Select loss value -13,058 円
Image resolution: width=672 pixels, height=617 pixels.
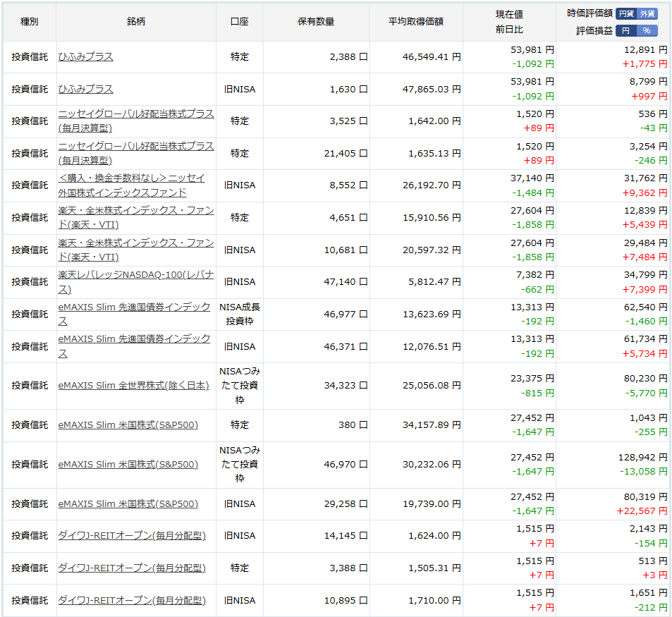(x=644, y=472)
